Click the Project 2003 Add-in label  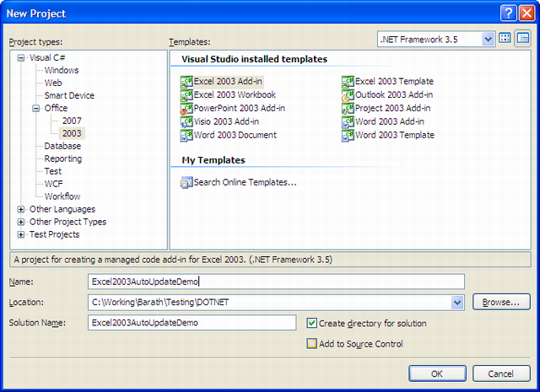(x=392, y=109)
